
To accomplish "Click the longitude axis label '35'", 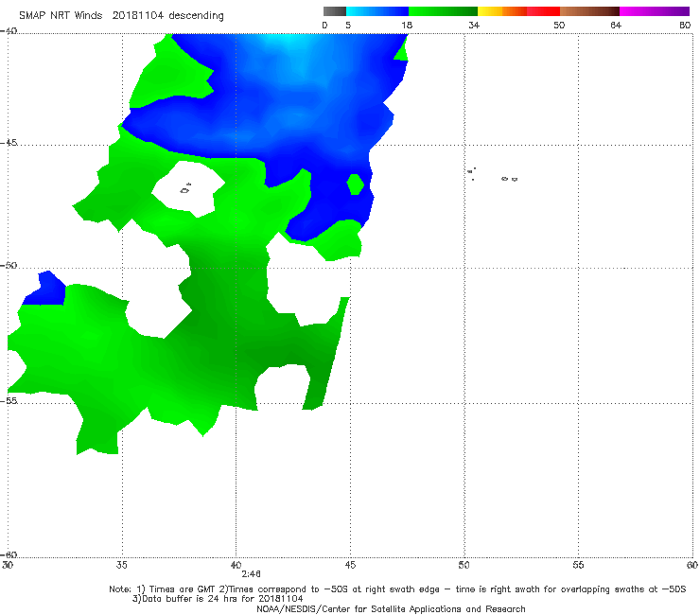I will tap(122, 565).
